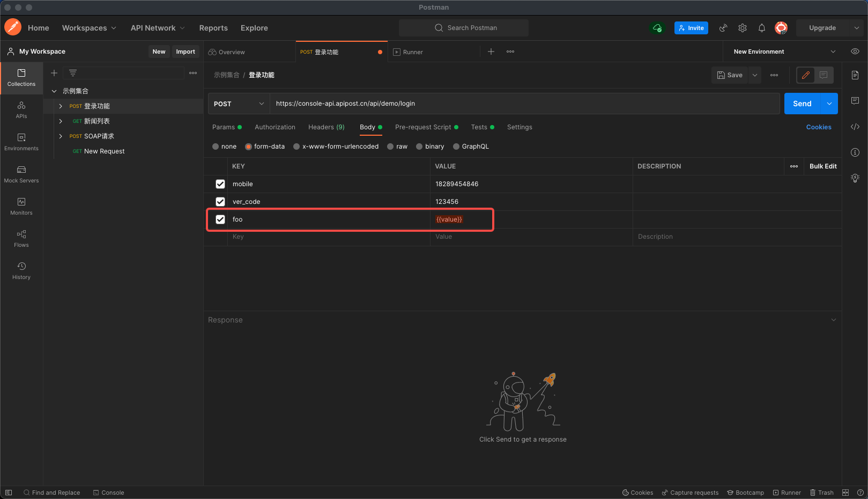Image resolution: width=868 pixels, height=499 pixels.
Task: Switch to the Authorization tab
Action: tap(275, 127)
